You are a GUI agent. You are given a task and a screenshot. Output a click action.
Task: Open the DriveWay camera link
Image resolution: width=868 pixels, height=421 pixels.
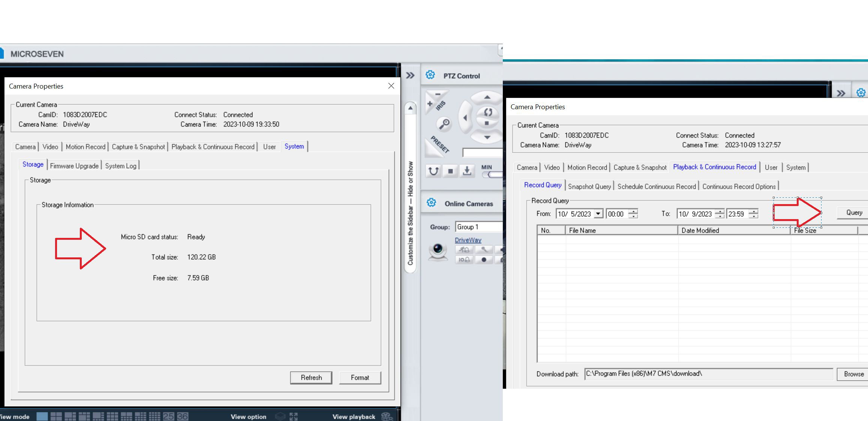coord(468,240)
